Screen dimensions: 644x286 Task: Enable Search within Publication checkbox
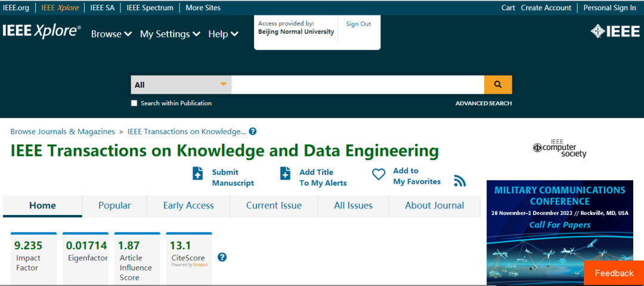coord(134,103)
